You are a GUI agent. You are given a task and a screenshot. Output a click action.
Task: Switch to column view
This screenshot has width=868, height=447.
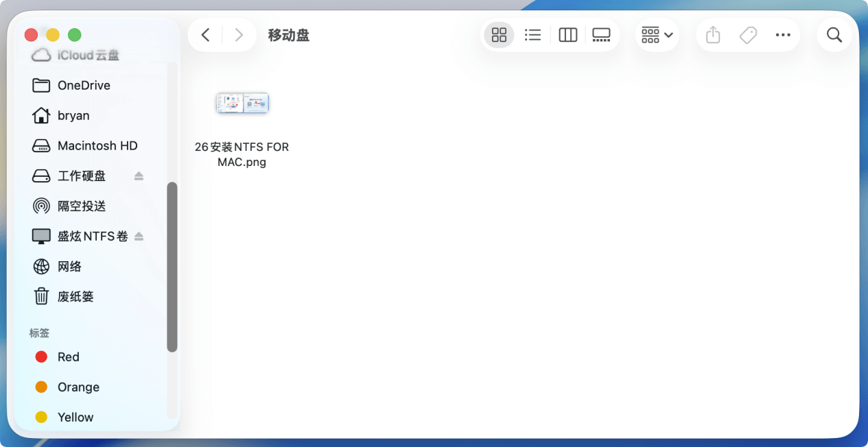coord(567,34)
